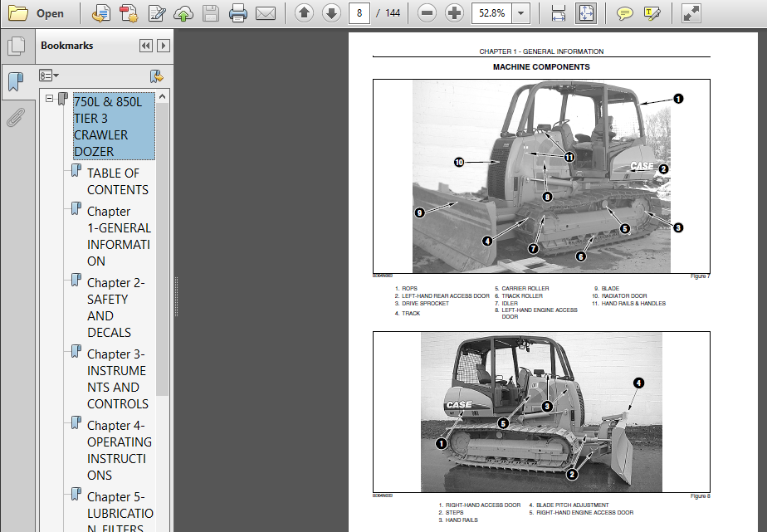Add a sticky note comment
This screenshot has height=532, width=767.
tap(625, 13)
